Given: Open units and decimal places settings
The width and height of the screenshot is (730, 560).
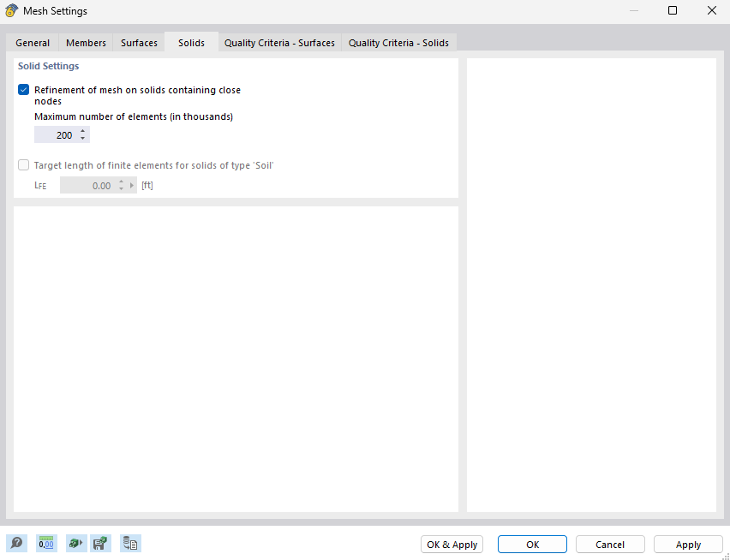Looking at the screenshot, I should point(46,543).
